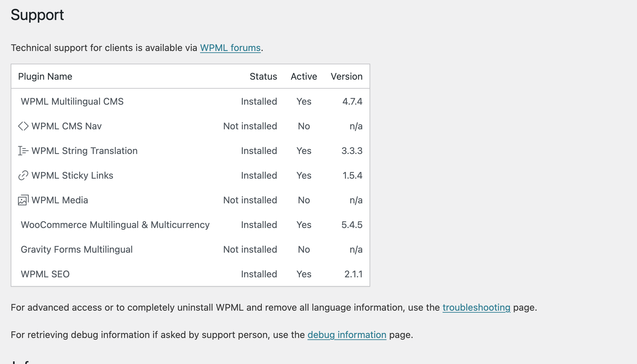
Task: Click n/a version in WPML CMS Nav row
Action: coord(356,126)
